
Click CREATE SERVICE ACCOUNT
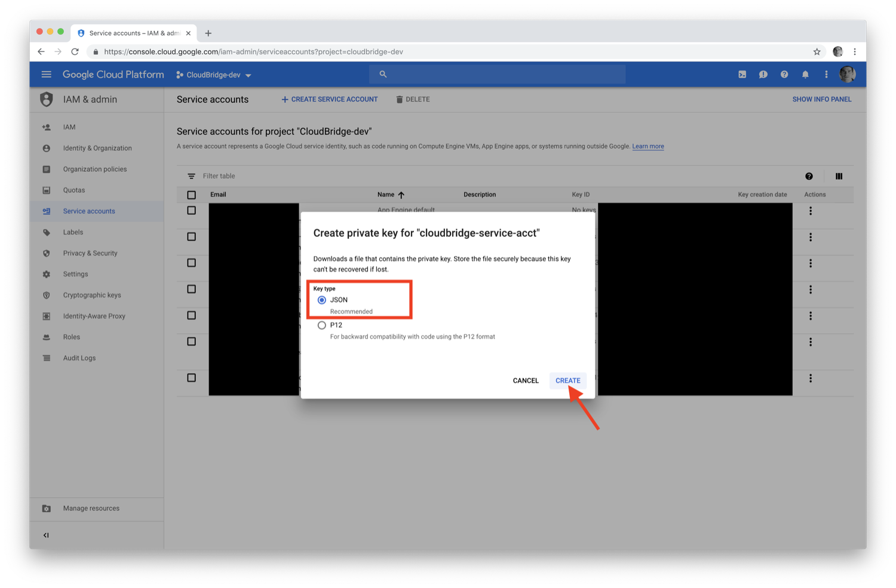click(329, 100)
